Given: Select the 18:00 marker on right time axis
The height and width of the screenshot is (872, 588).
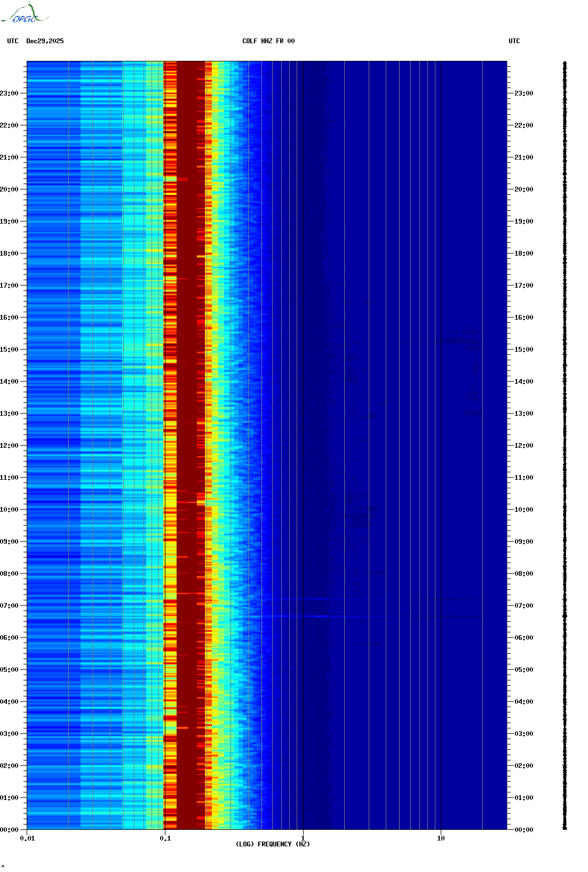Looking at the screenshot, I should point(523,253).
